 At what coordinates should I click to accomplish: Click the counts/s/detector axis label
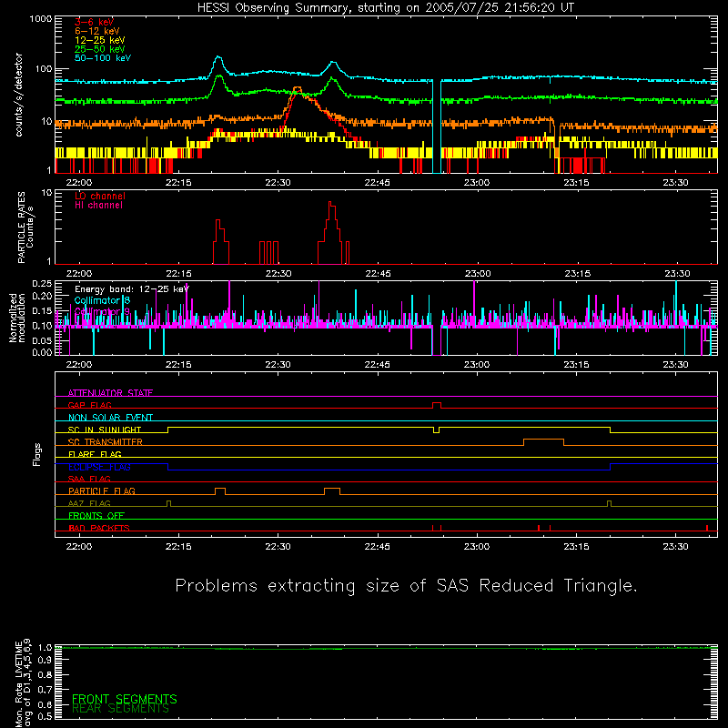pos(18,95)
